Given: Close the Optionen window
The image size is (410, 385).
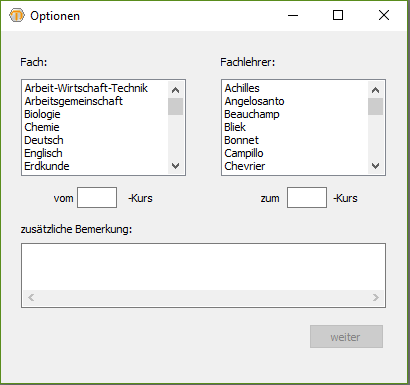Looking at the screenshot, I should point(384,15).
